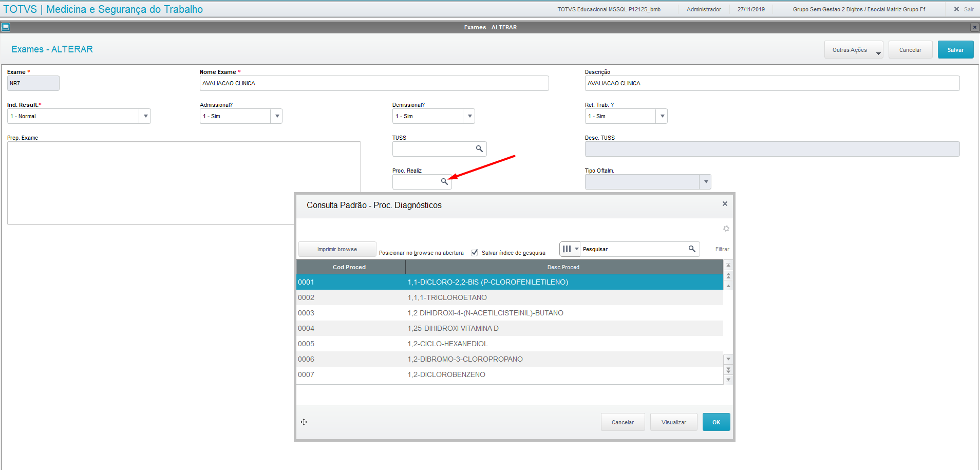Click Cancelar in the Consulta Padrão dialog
This screenshot has width=980, height=470.
coord(623,422)
